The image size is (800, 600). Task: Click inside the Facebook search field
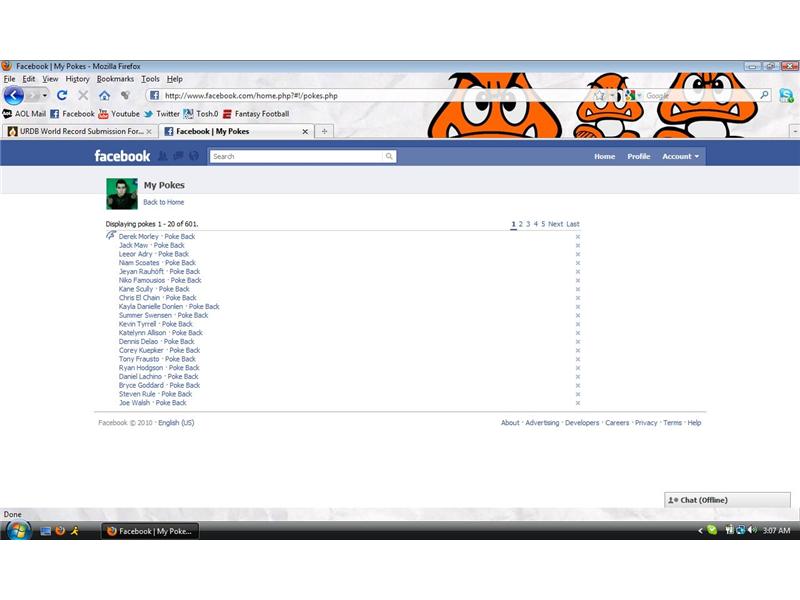[x=290, y=157]
